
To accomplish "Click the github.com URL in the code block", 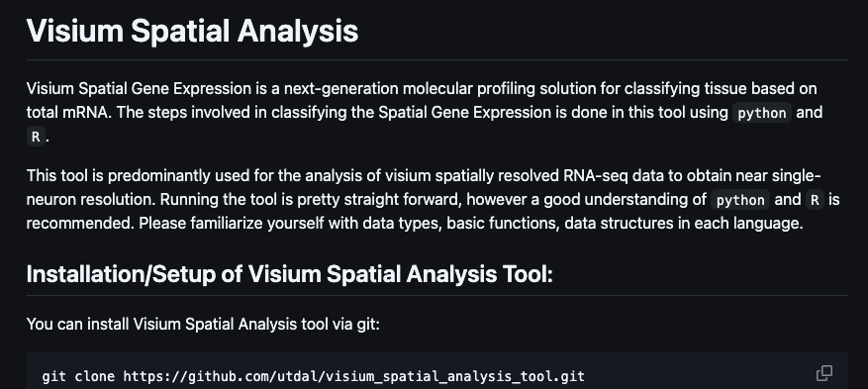I will pos(353,377).
